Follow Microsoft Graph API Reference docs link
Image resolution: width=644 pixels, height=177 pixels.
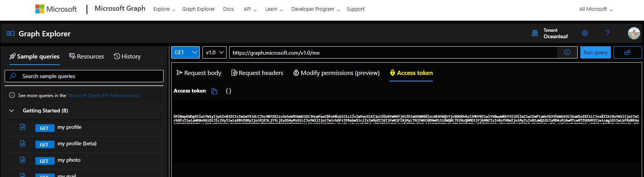[x=104, y=96]
